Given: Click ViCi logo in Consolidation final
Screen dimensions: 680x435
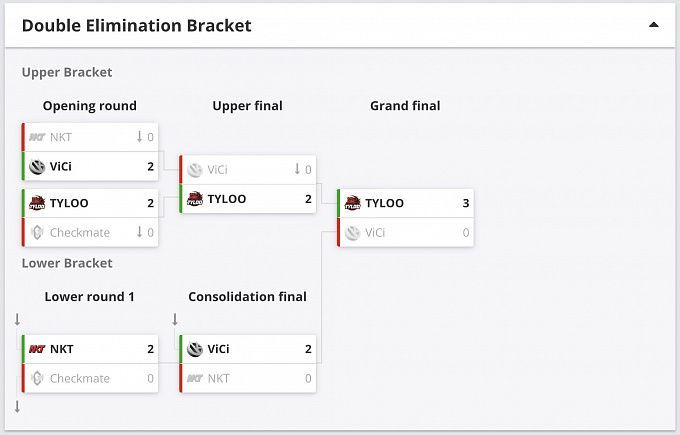Looking at the screenshot, I should click(x=195, y=350).
